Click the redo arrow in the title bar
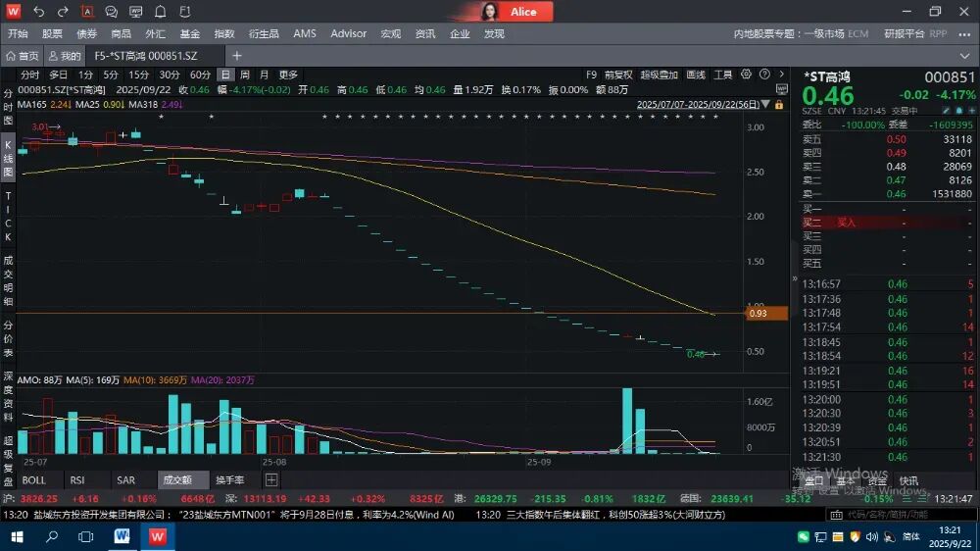980x551 pixels. pos(63,11)
